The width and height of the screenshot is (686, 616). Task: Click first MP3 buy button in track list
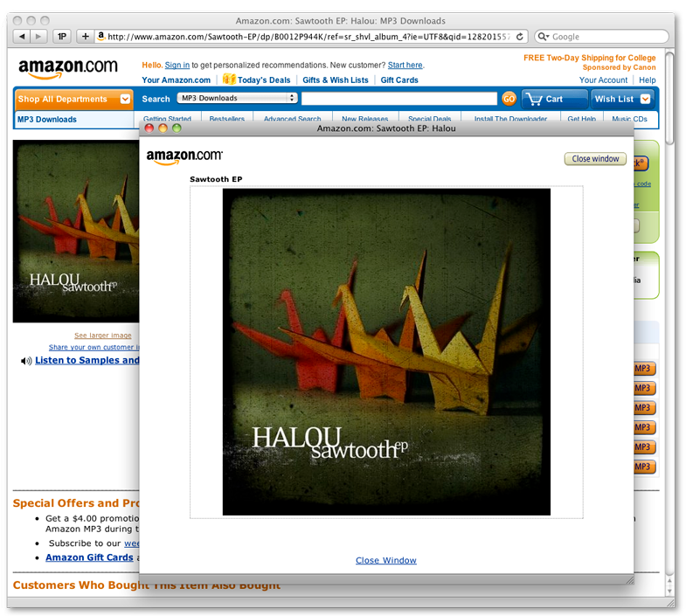pos(644,369)
